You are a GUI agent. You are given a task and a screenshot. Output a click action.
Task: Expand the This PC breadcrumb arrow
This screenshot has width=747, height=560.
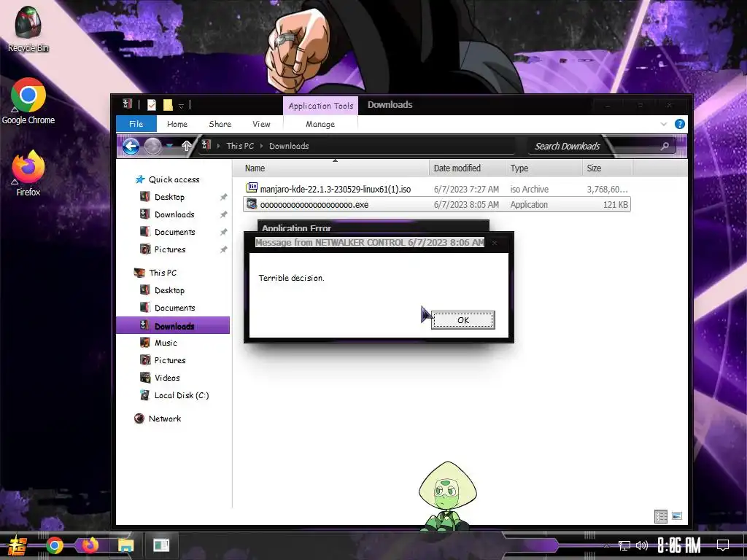262,146
